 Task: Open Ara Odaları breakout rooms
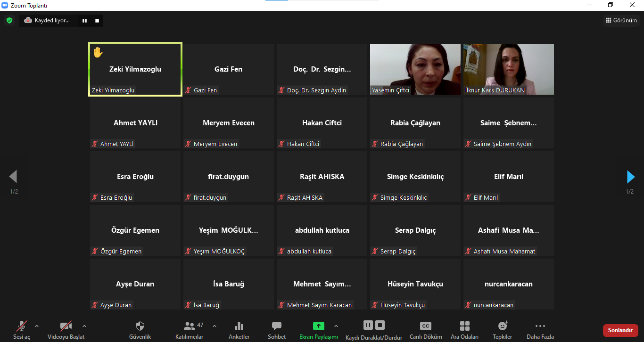[464, 330]
